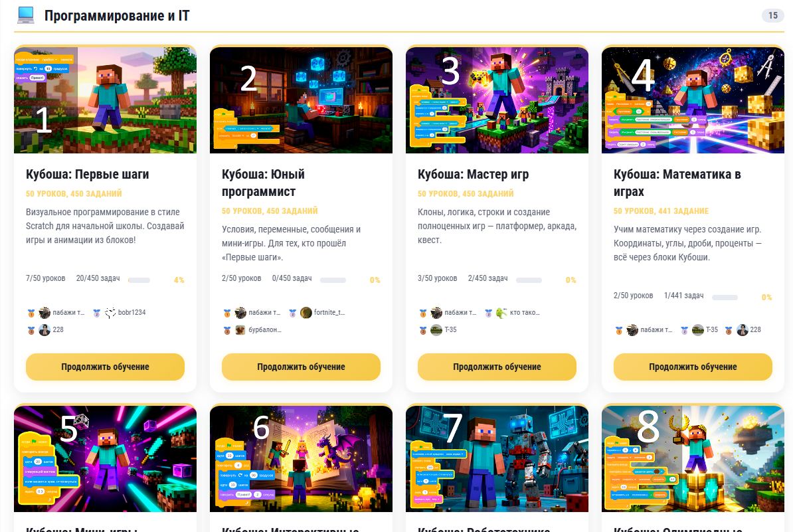
Task: Click the laptop icon beside Программирование и IT
Action: [x=25, y=15]
